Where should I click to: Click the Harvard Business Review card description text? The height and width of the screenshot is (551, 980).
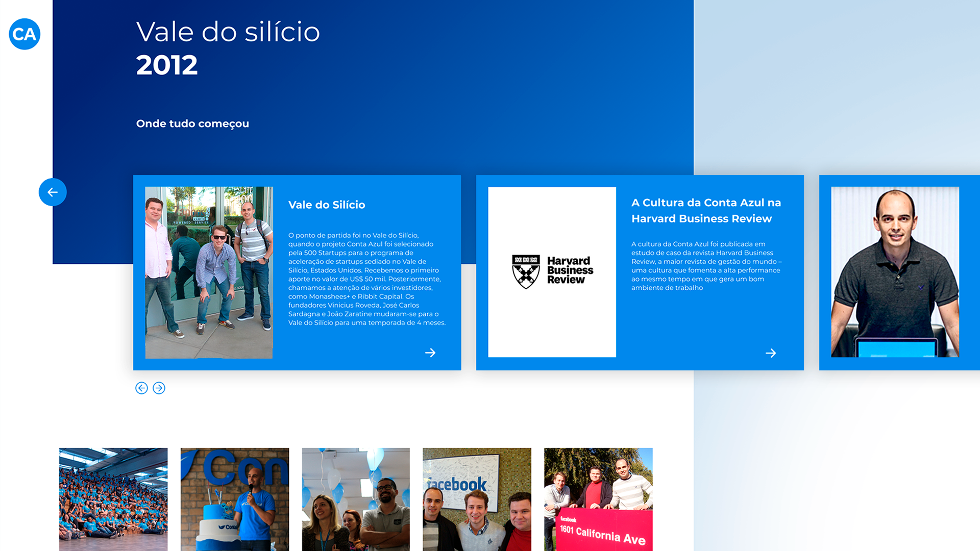click(x=706, y=266)
